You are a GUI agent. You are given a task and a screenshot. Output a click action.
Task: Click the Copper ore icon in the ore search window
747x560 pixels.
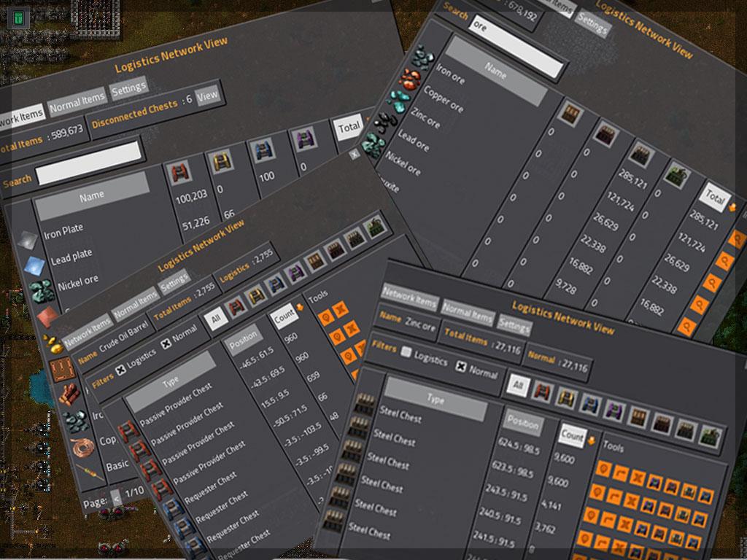point(410,79)
